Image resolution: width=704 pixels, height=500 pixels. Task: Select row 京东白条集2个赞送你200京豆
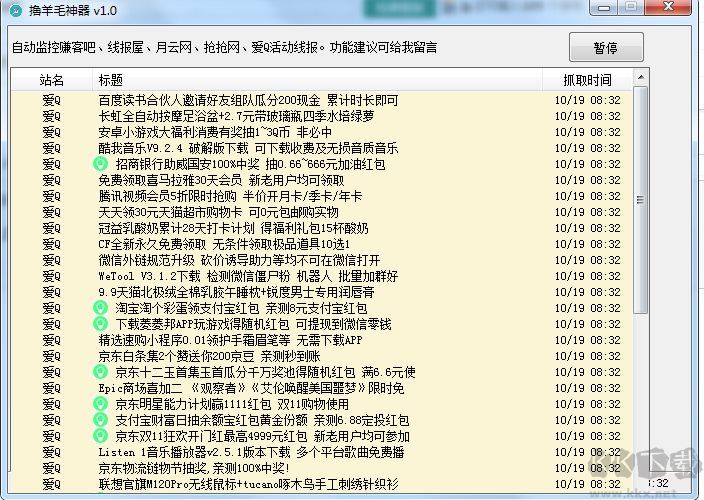pos(322,356)
